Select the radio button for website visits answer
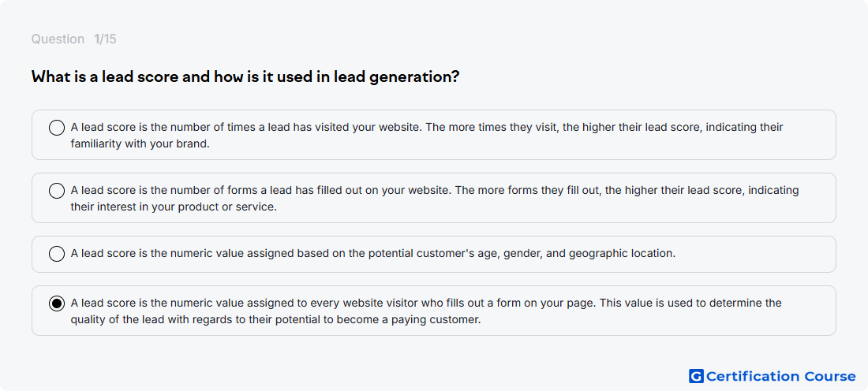868x391 pixels. (x=57, y=128)
